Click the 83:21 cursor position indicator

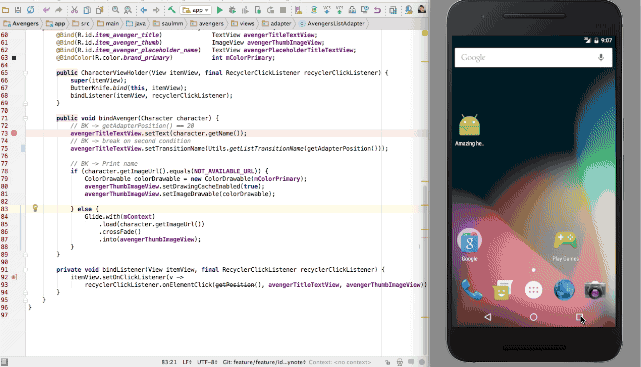pos(169,362)
